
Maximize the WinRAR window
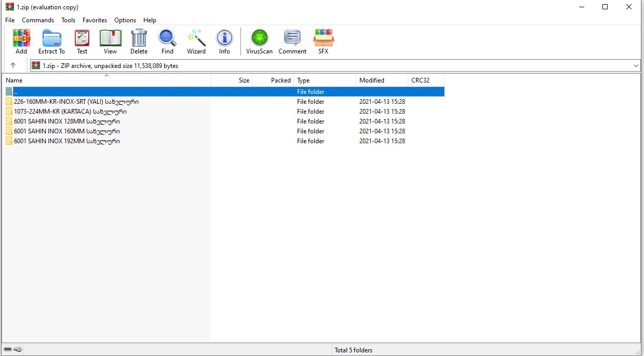[x=605, y=7]
